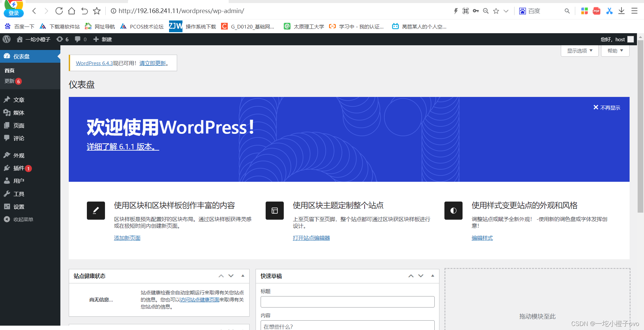Go forward with the browser forward arrow
Viewport: 644px width, 330px height.
click(46, 11)
